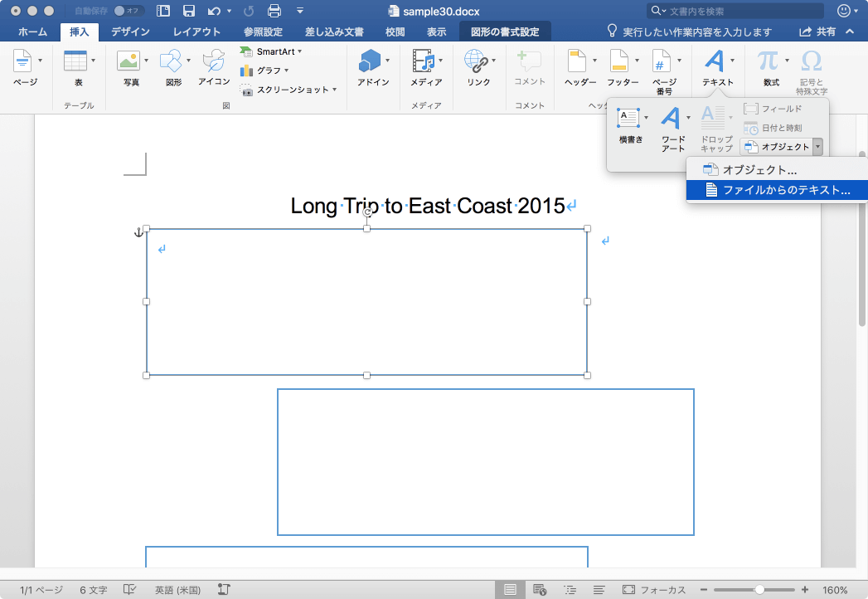Choose the Object... (オブジェクト...) menu item
The width and height of the screenshot is (868, 599).
(x=777, y=170)
